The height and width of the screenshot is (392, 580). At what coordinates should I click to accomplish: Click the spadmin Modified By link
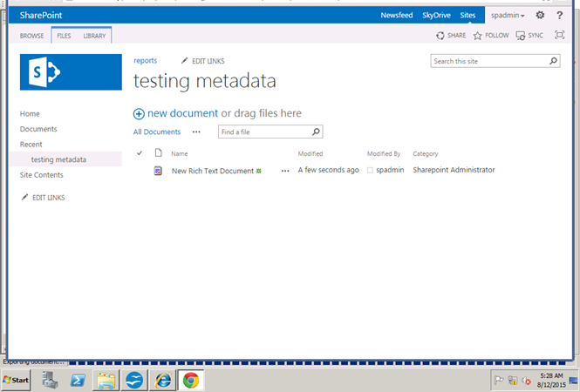tap(390, 170)
